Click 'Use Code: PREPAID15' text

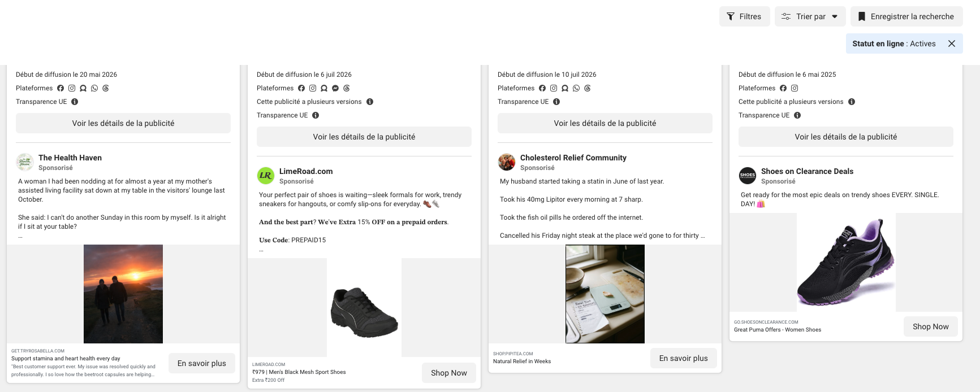(292, 240)
